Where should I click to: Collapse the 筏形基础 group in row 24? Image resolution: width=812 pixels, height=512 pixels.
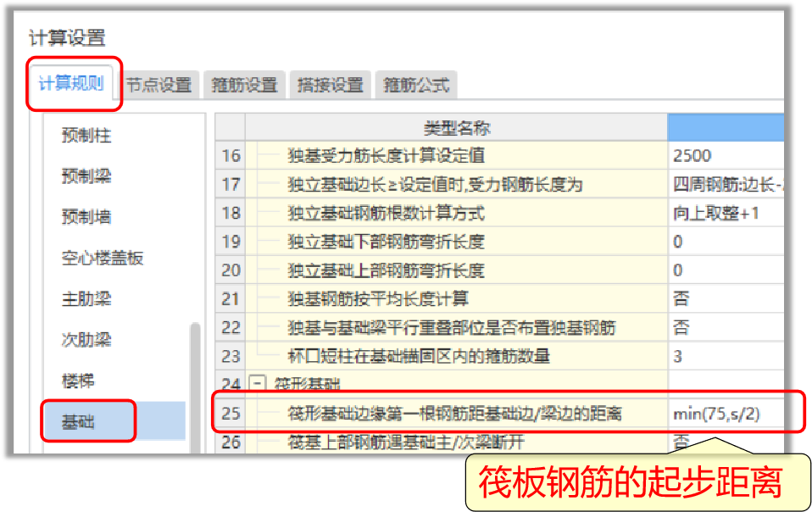tap(258, 384)
